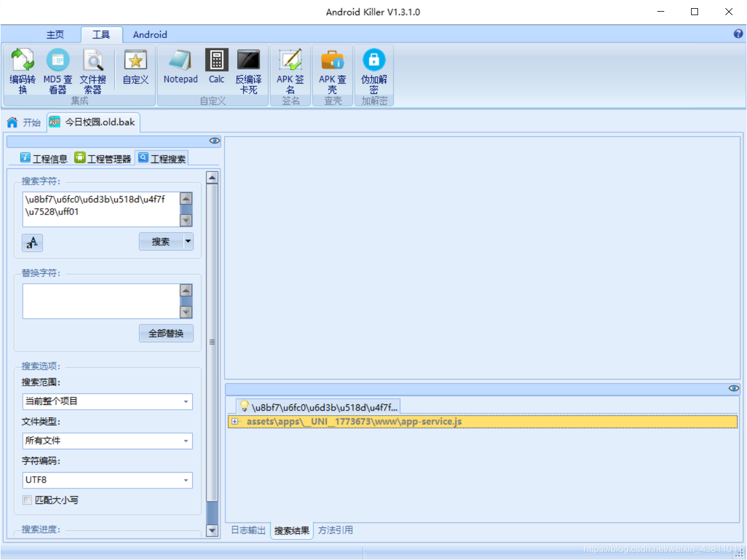The image size is (747, 560).
Task: Launch the MD5 查看器 tool
Action: click(58, 71)
